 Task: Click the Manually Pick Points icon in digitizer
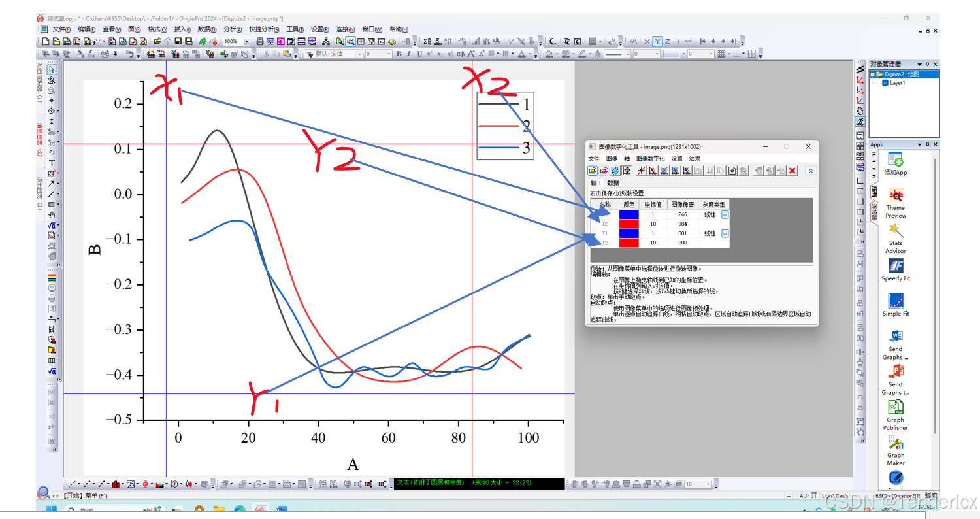tap(642, 171)
